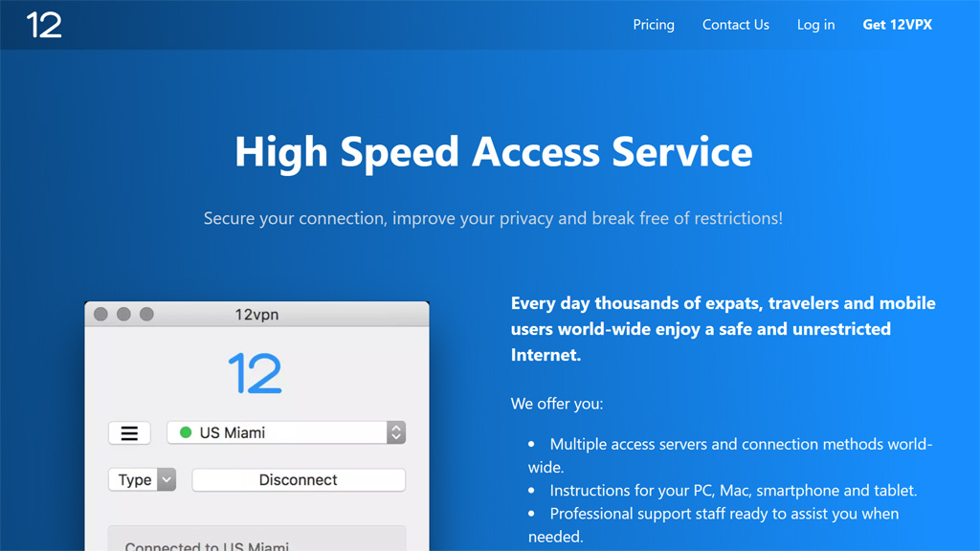
Task: Click the 'Professional support staff' bullet
Action: 713,525
